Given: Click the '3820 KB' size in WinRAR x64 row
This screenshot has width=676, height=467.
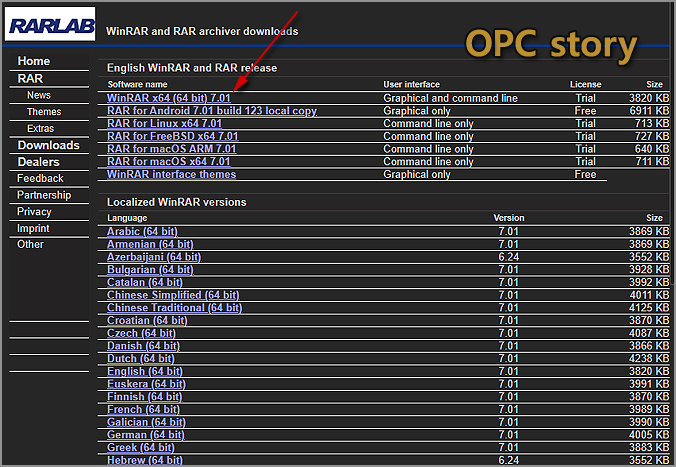Looking at the screenshot, I should [x=649, y=98].
